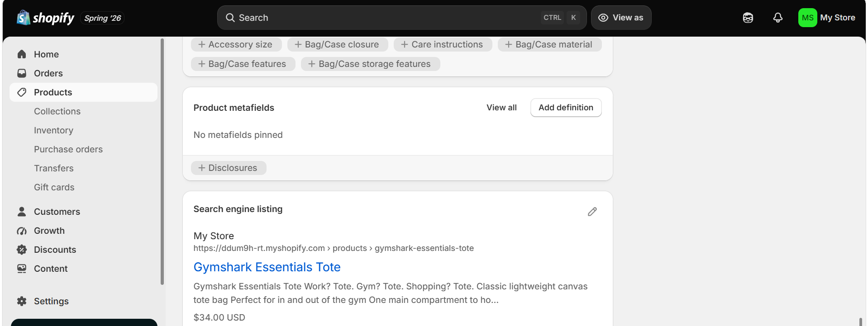Add Bag/Case closure metafield
868x326 pixels.
338,44
